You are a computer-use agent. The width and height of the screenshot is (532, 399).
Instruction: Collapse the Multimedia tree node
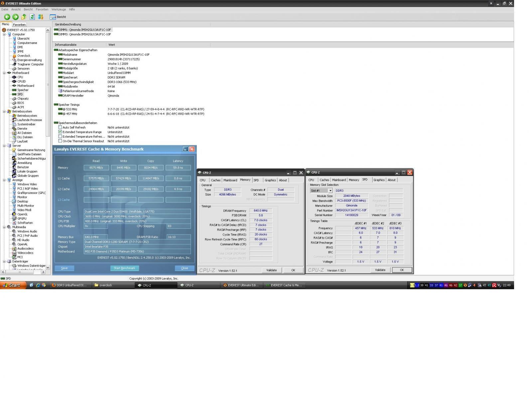click(4, 227)
